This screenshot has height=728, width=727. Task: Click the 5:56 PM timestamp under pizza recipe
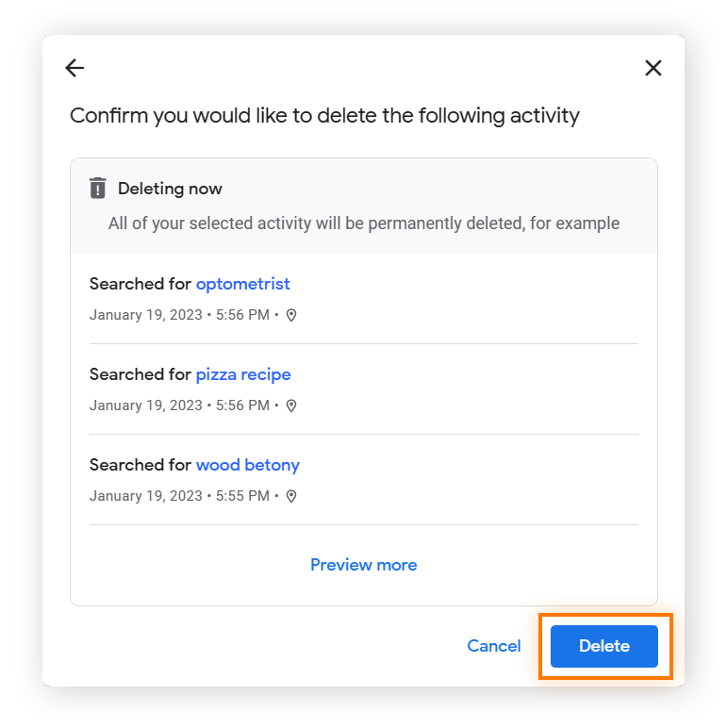tap(242, 405)
